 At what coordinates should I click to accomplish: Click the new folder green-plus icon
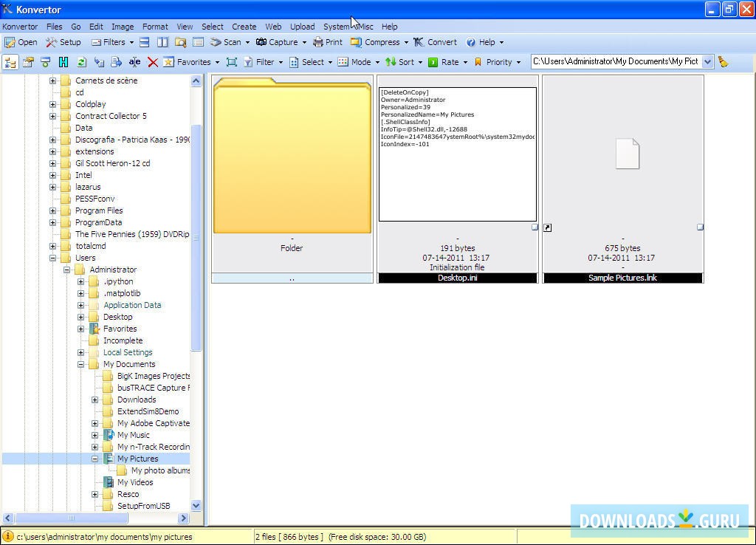coord(46,62)
